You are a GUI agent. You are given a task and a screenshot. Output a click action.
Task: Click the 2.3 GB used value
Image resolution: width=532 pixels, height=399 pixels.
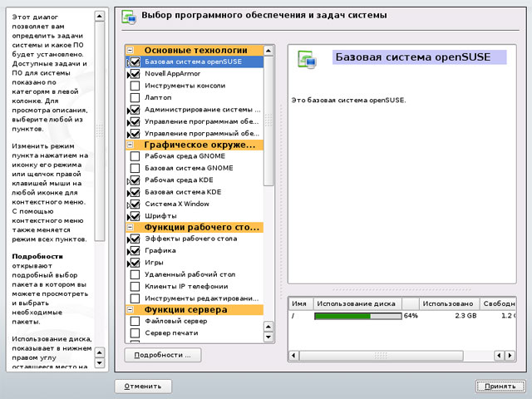tap(465, 316)
